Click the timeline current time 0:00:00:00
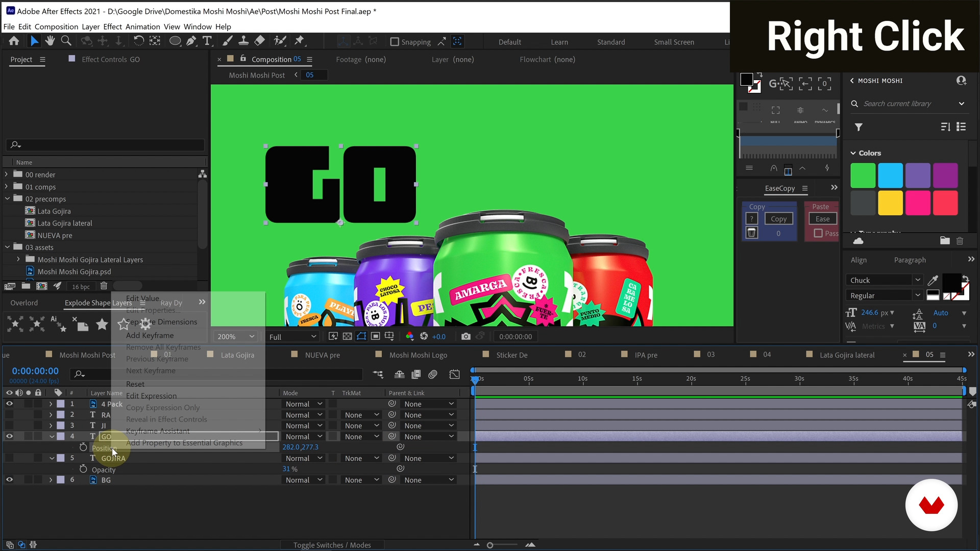Screen dimensions: 980x551 35,371
